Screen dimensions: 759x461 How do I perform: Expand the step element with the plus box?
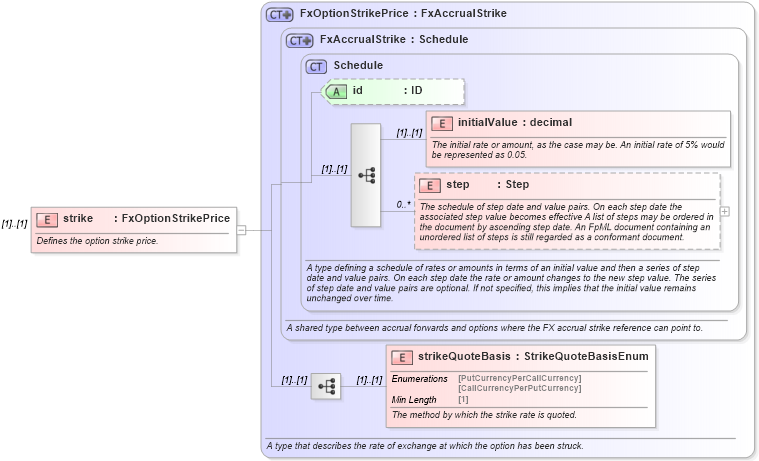pos(725,212)
